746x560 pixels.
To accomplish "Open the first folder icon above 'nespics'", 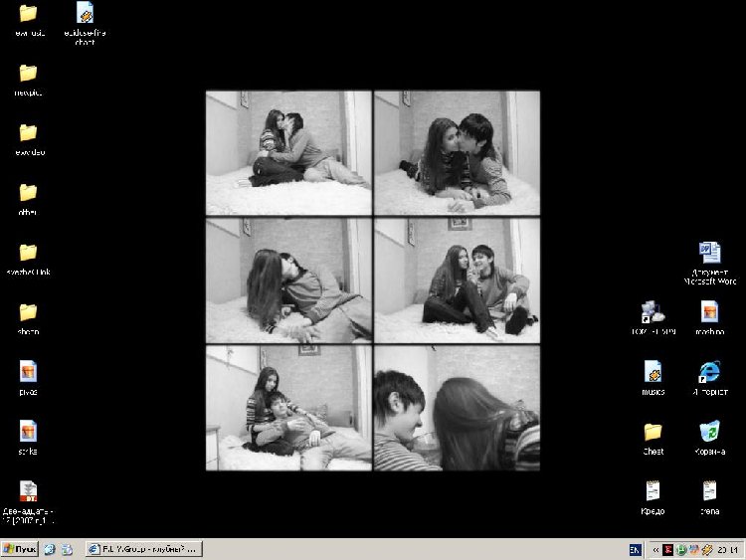I will (x=28, y=14).
